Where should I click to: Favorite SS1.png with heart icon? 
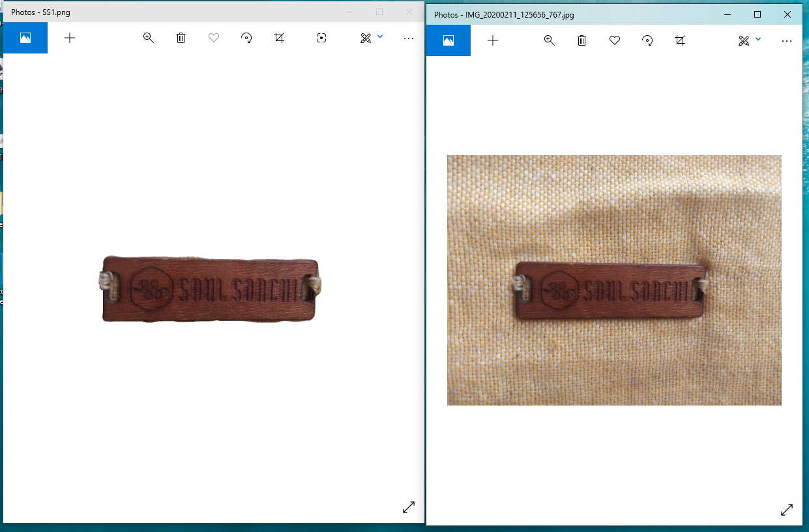[x=214, y=38]
